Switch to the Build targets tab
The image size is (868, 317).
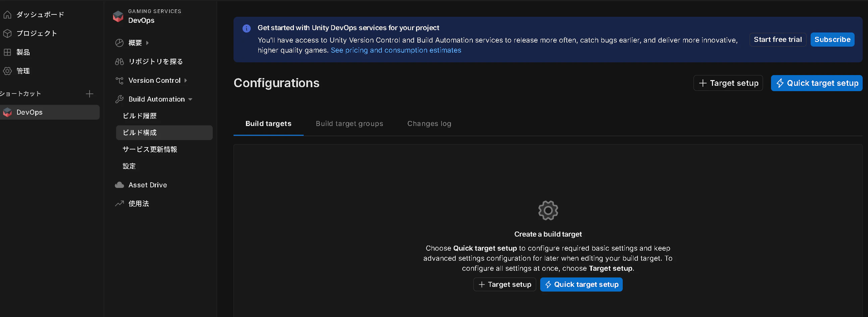click(268, 124)
